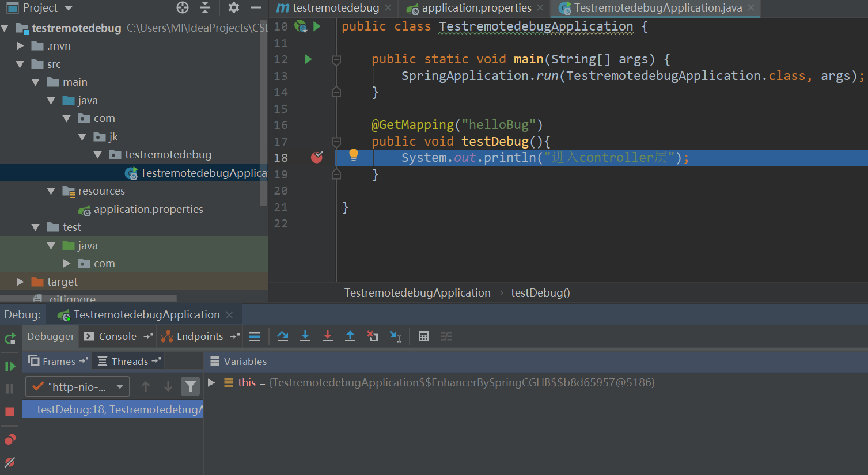
Task: Click Show Execution Point icon
Action: (x=255, y=337)
